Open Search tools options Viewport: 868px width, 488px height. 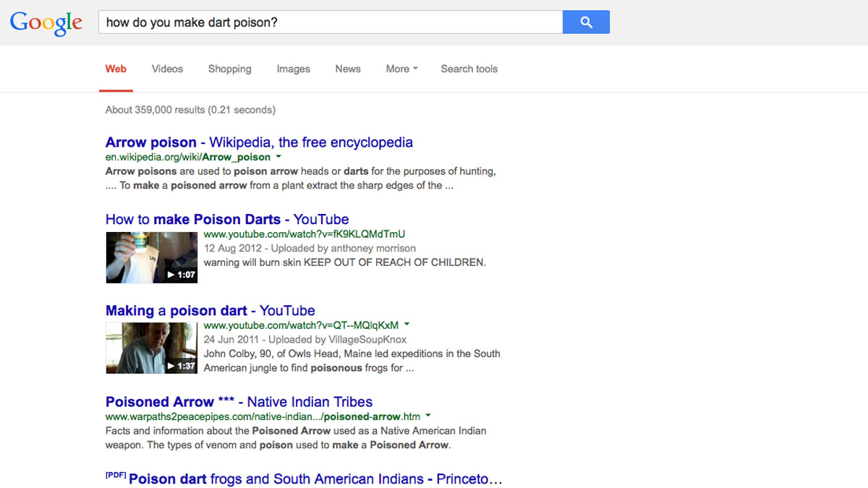469,69
